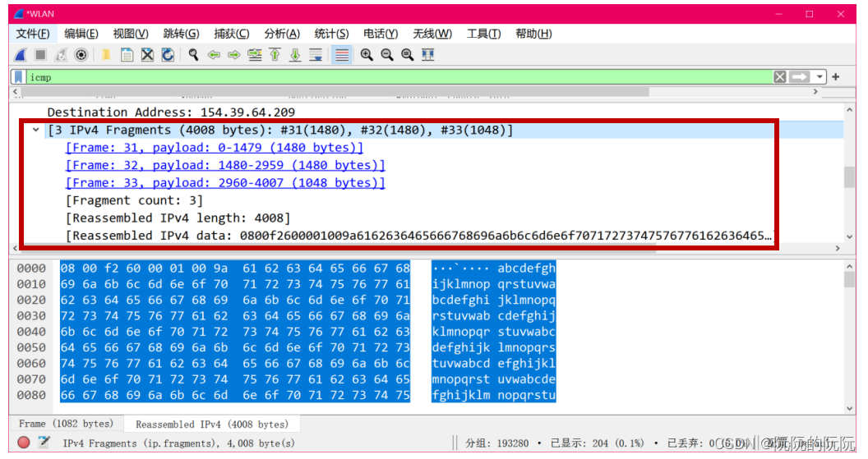Apply the display filter arrow button

click(799, 77)
